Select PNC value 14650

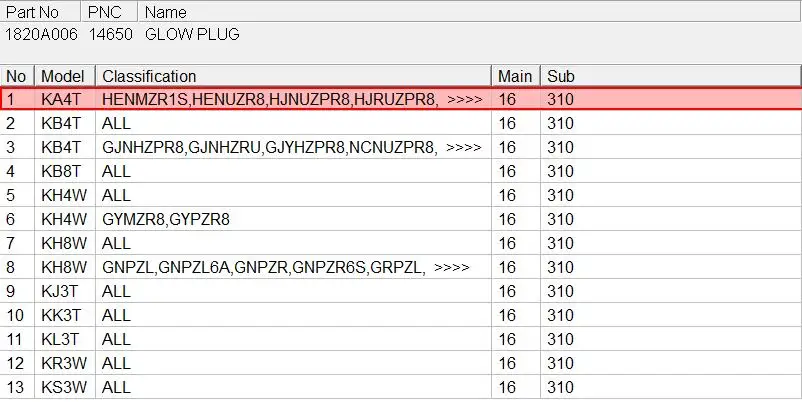110,34
